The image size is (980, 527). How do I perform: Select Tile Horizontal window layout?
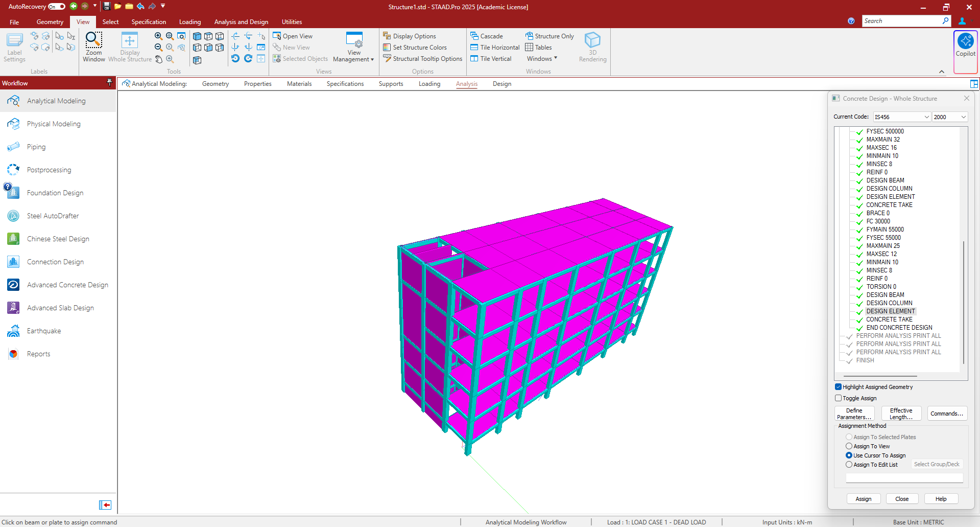[x=499, y=48]
